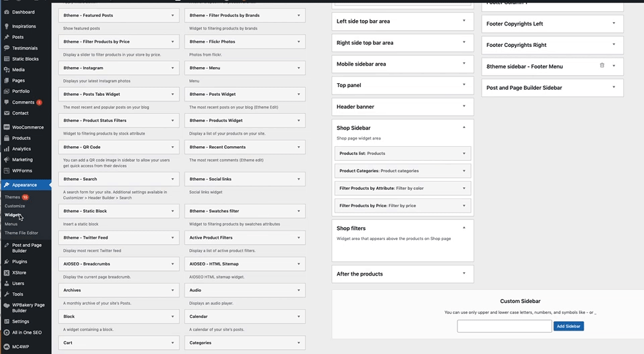Click the MC4WP sidebar icon
This screenshot has height=354, width=644.
(7, 347)
